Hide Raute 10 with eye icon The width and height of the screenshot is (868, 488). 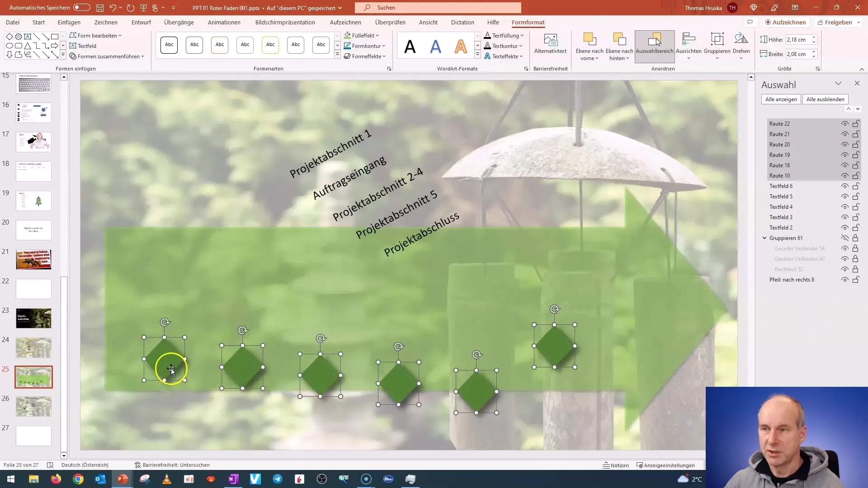(844, 176)
